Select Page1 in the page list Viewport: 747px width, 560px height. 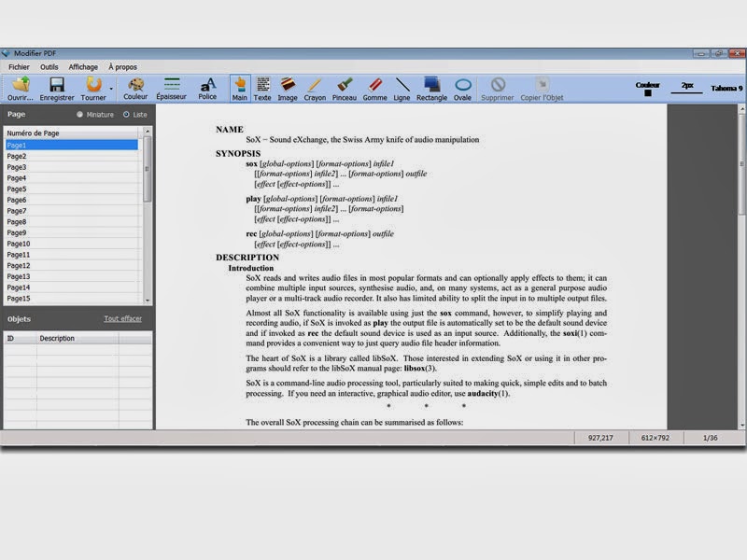72,145
